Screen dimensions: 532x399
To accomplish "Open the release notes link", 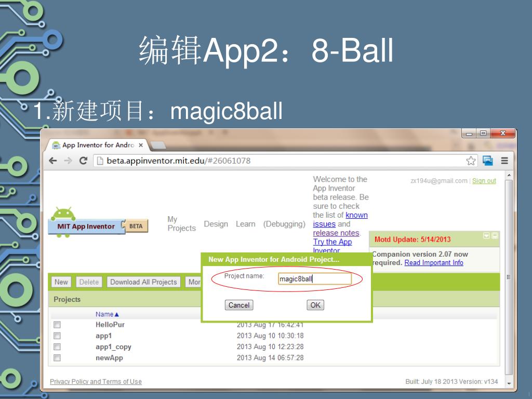I will coord(336,233).
